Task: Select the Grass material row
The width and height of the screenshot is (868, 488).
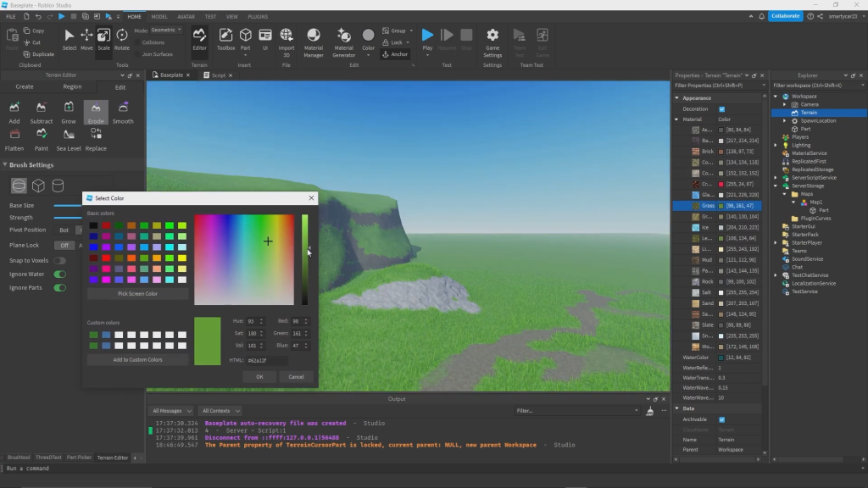Action: pyautogui.click(x=717, y=206)
